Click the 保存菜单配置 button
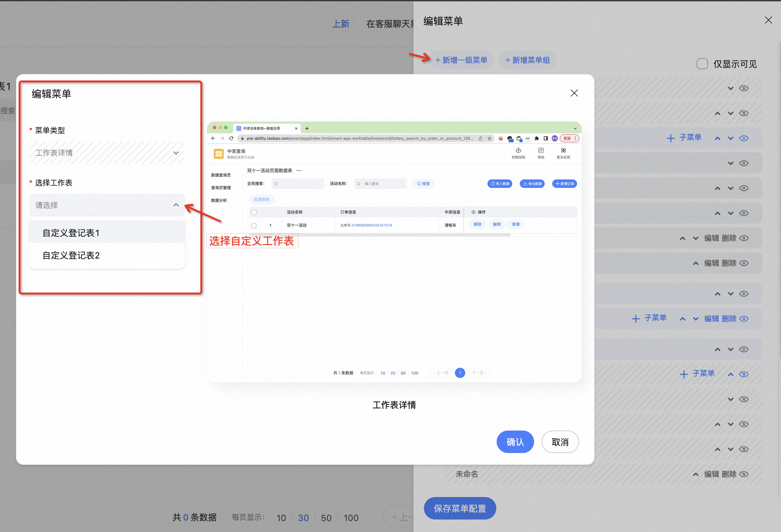 (x=459, y=508)
